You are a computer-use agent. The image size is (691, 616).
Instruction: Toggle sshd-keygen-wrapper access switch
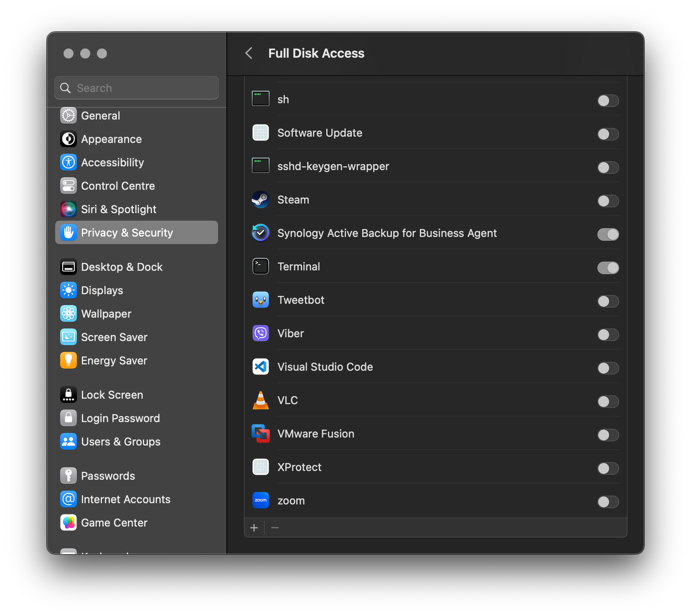click(608, 168)
